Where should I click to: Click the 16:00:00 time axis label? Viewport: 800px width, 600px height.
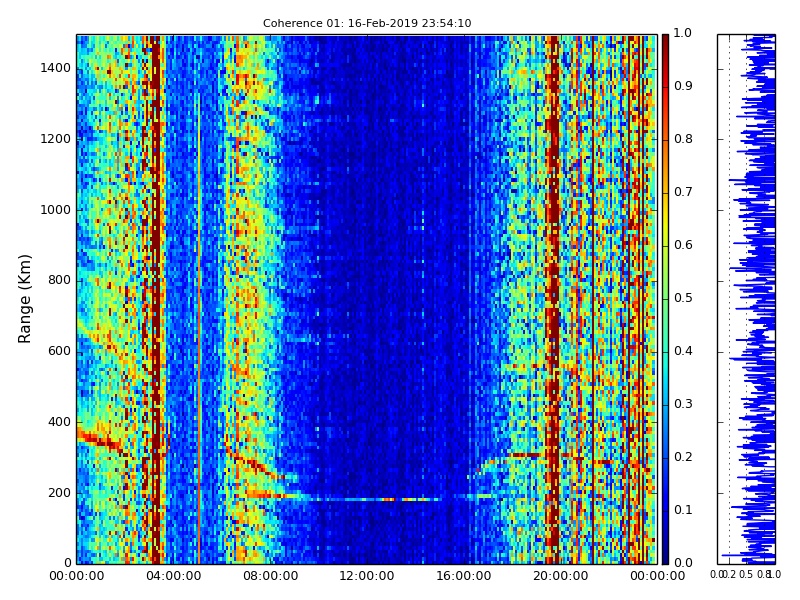[x=464, y=576]
